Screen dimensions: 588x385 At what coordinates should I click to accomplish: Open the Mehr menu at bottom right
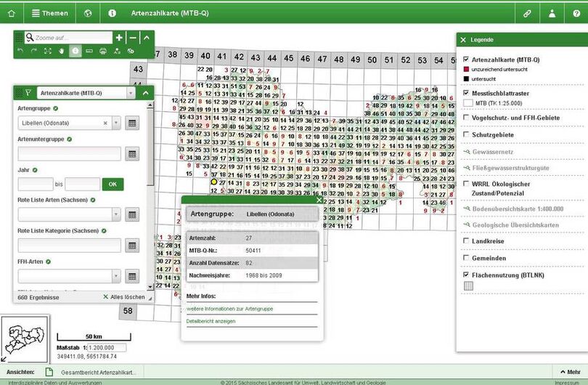coord(569,371)
